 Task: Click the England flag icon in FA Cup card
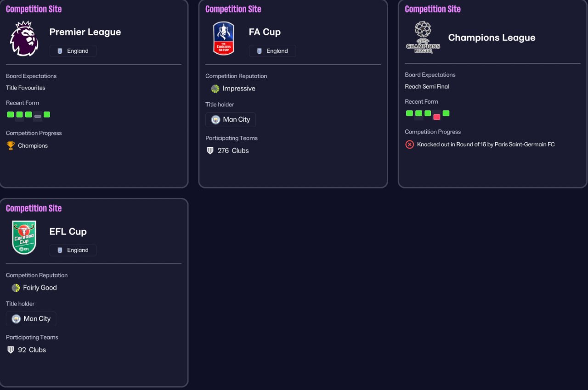tap(259, 51)
